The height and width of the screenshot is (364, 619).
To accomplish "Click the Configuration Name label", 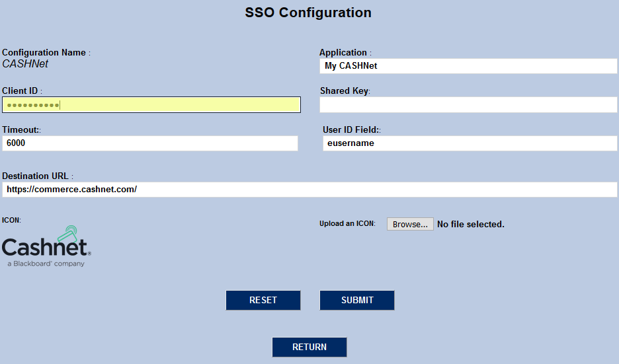I will pos(44,52).
